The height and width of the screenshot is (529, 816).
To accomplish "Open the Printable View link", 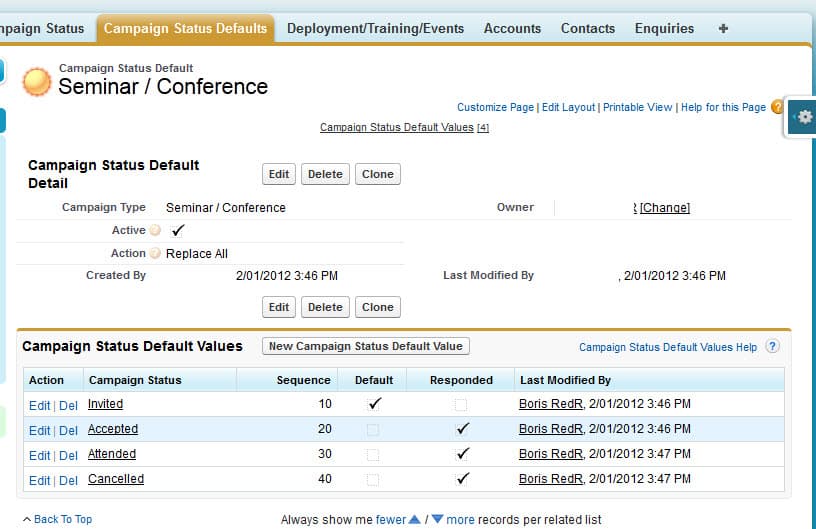I will 638,107.
